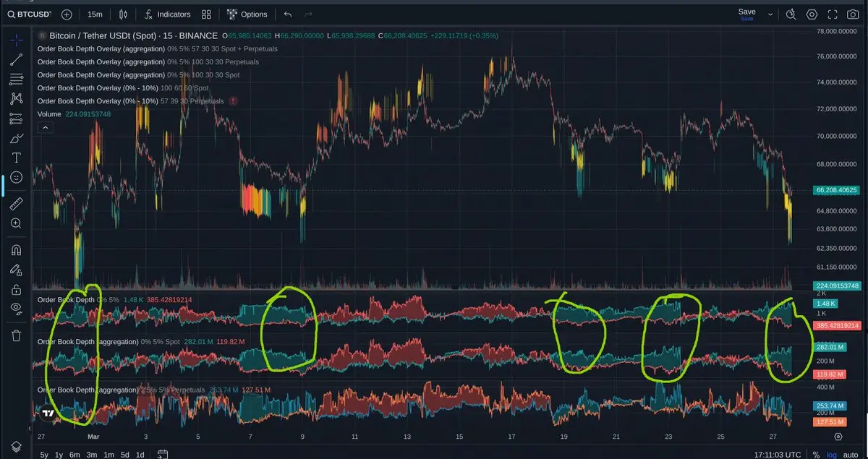Select the trend line drawing tool
Viewport: 868px width, 459px height.
16,59
